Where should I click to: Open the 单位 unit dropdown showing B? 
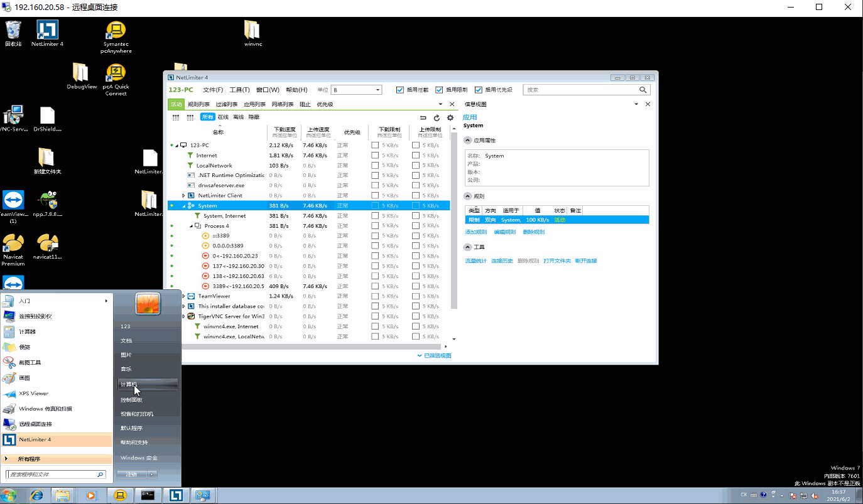point(357,90)
